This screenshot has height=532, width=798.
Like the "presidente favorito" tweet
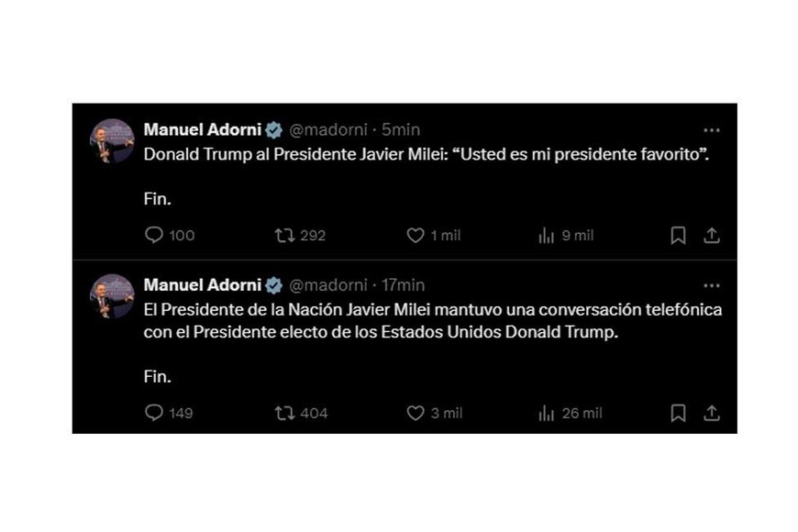416,236
